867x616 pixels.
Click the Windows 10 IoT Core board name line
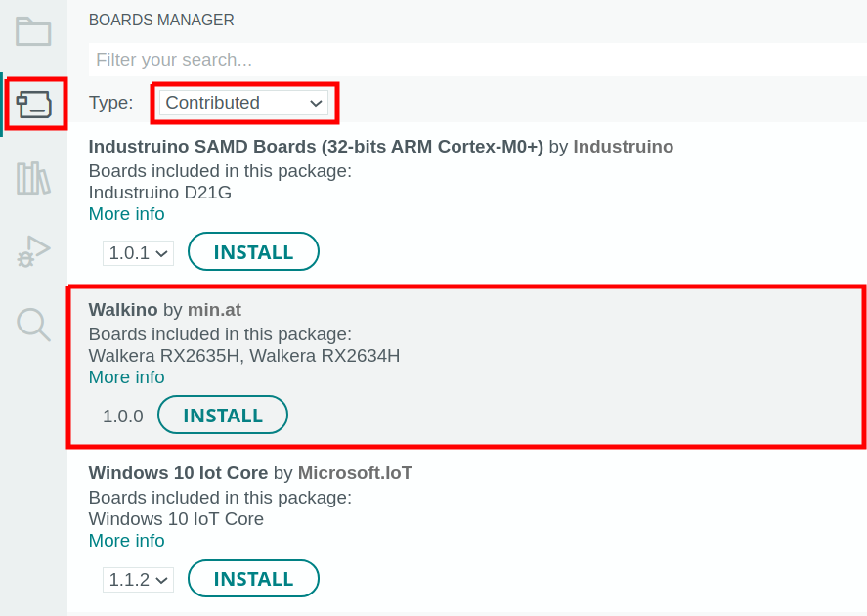coord(176,519)
